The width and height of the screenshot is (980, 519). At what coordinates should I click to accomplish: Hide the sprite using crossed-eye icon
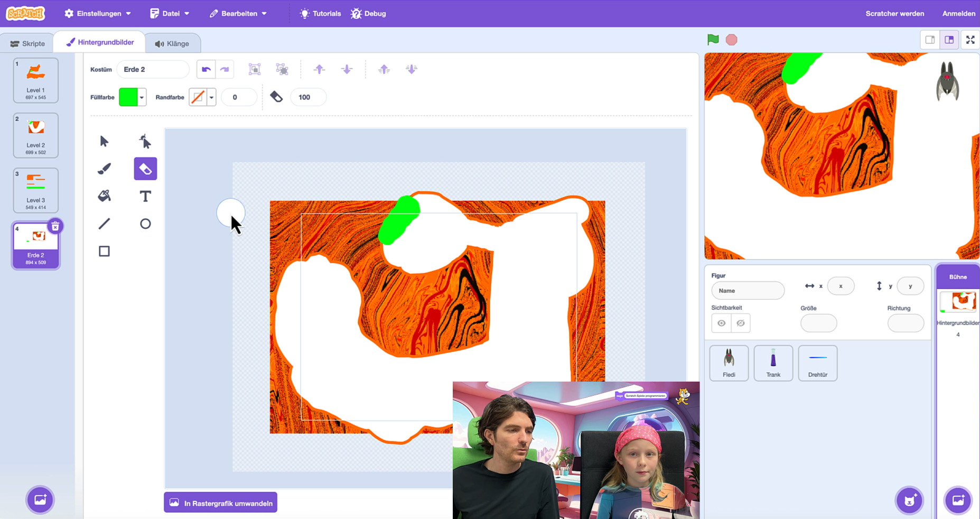[741, 323]
